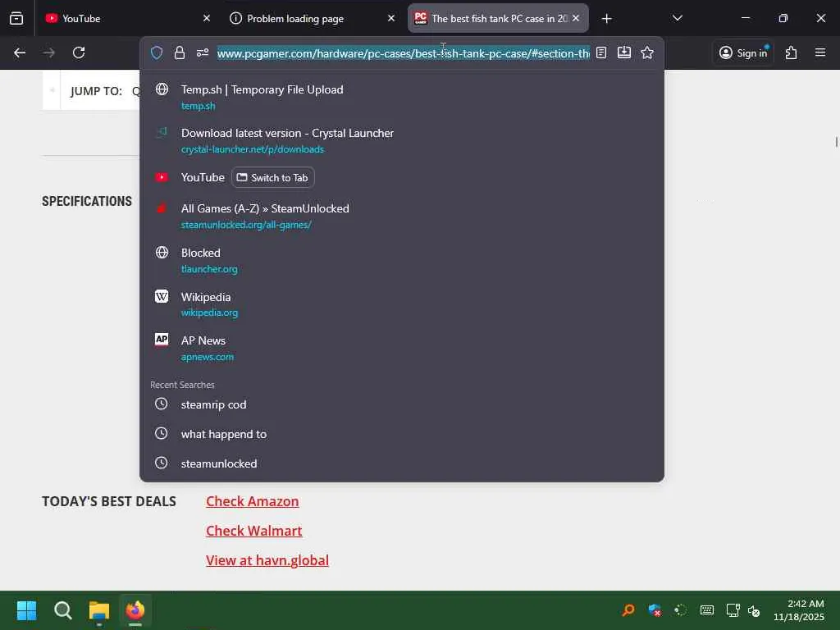Click the JUMP TO label
Screen dimensions: 840x630
(x=97, y=91)
